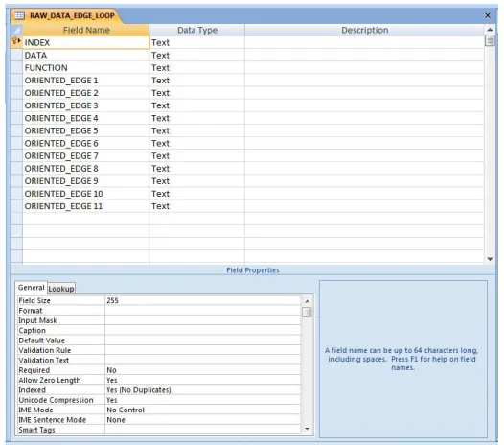Viewport: 504px width, 445px height.
Task: Click the row selector for ORIENTED_EDGE 6
Action: click(16, 143)
